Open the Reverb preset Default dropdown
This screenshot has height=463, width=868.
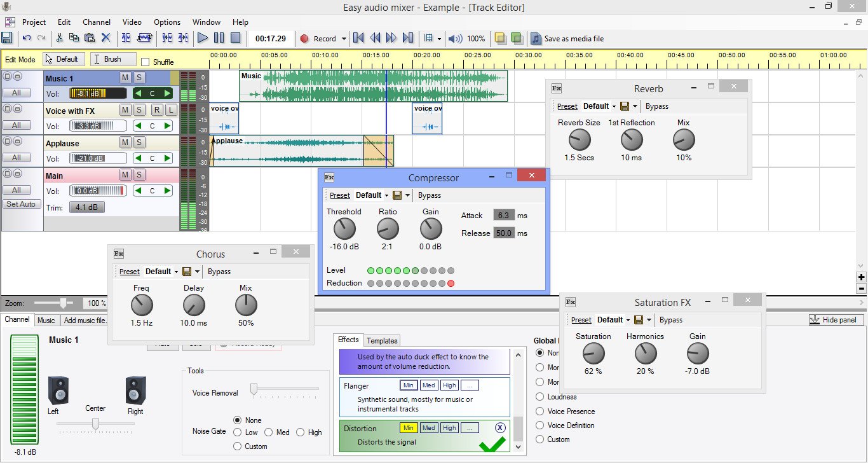pos(600,106)
